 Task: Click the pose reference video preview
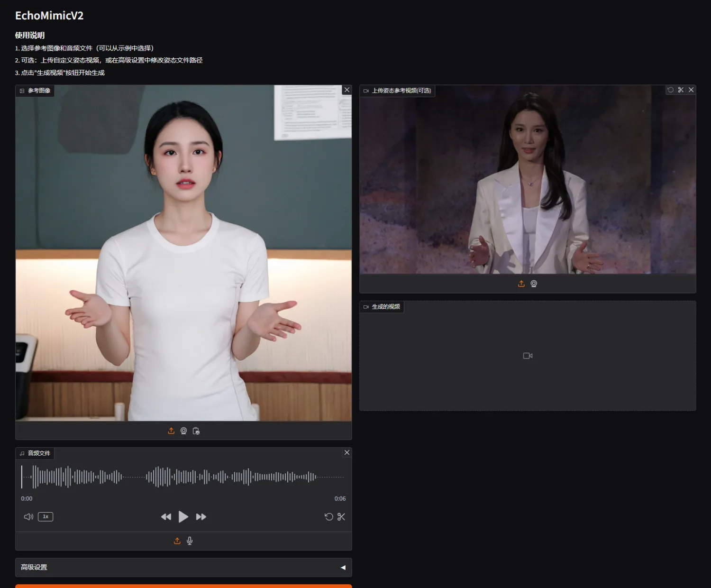tap(528, 180)
